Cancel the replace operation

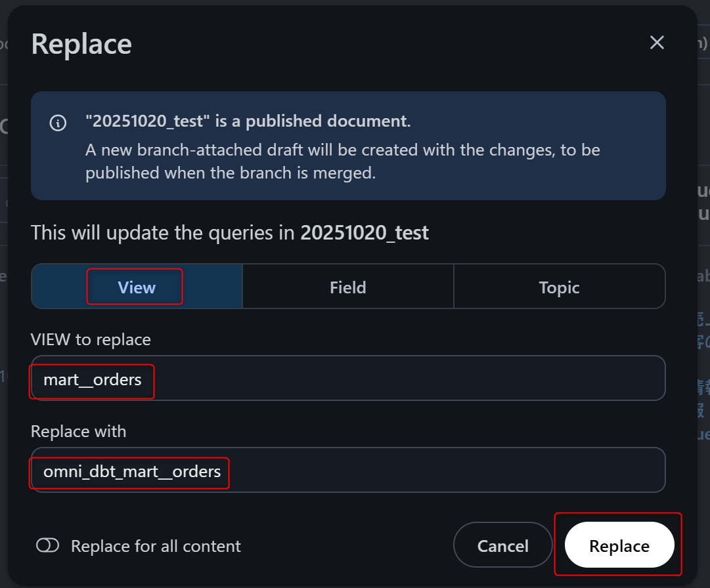pos(502,545)
